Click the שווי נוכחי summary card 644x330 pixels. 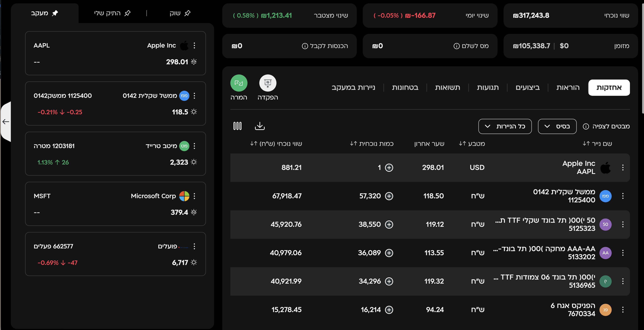[x=570, y=16]
